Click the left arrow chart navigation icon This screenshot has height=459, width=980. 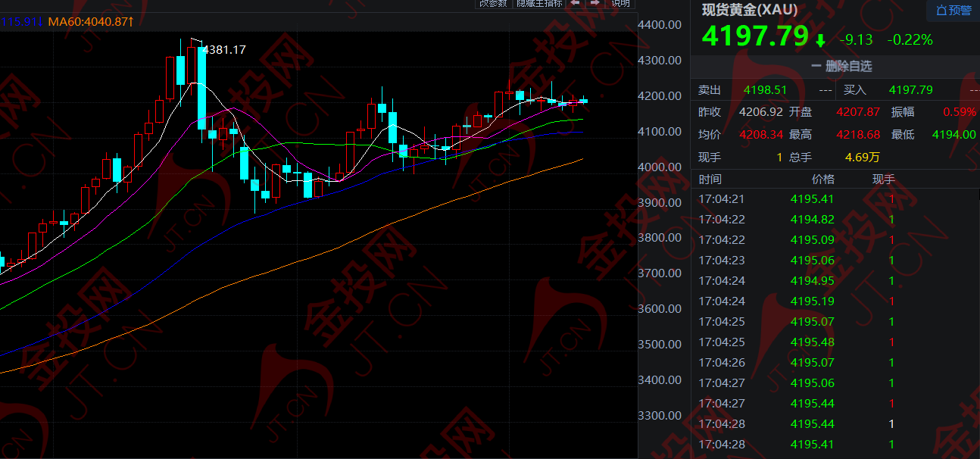(x=575, y=3)
